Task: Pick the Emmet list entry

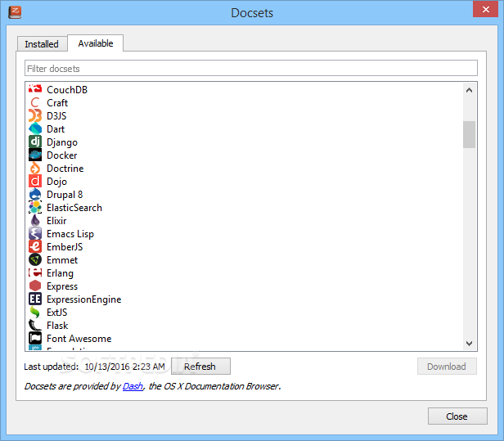Action: [62, 259]
